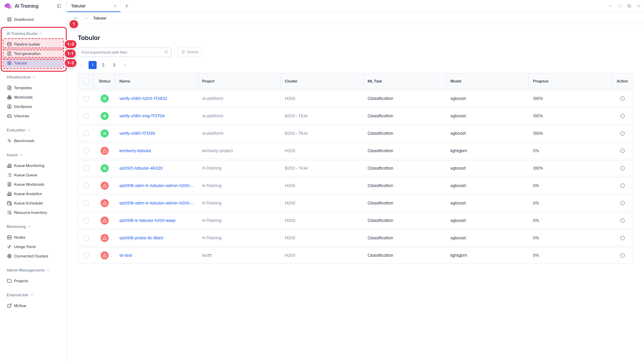Image resolution: width=644 pixels, height=362 pixels.
Task: Open Volumes using its icon
Action: pyautogui.click(x=9, y=116)
